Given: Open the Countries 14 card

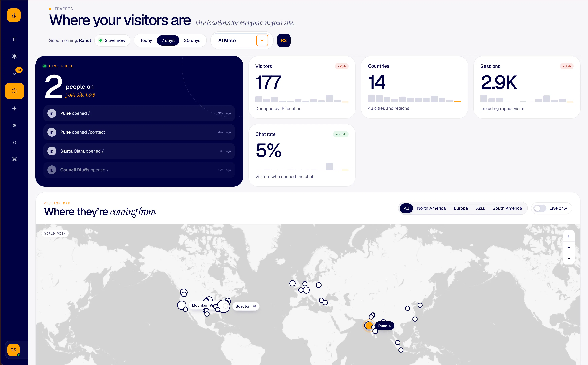Looking at the screenshot, I should click(x=414, y=87).
